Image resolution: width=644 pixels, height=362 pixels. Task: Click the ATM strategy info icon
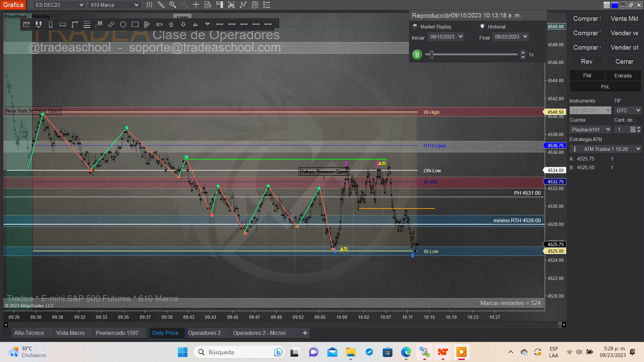click(x=575, y=149)
